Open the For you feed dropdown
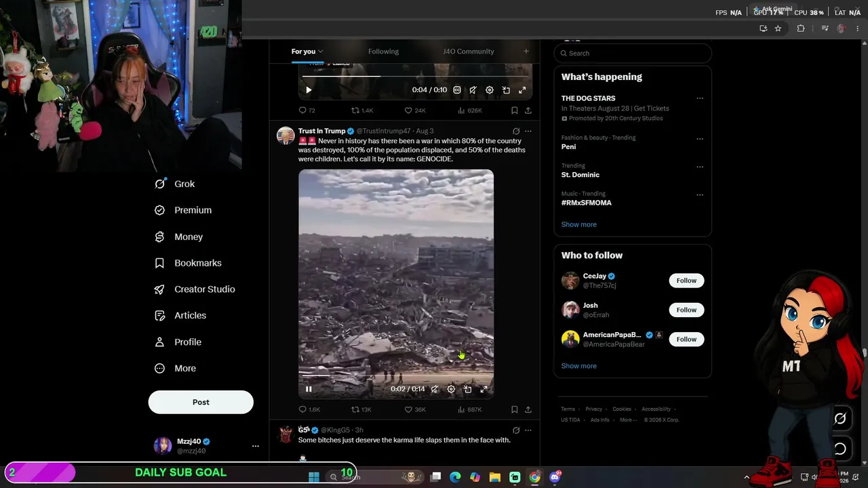Viewport: 868px width, 488px height. [307, 52]
